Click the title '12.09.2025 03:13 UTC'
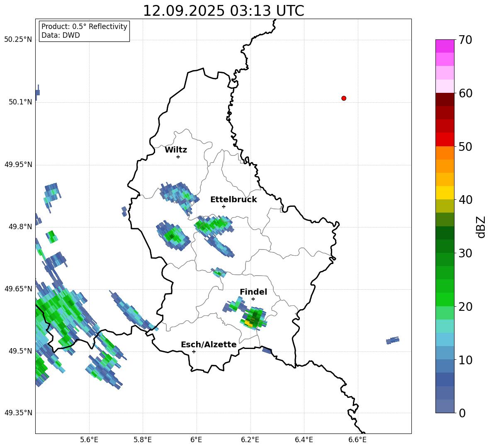The image size is (491, 448). click(x=223, y=11)
